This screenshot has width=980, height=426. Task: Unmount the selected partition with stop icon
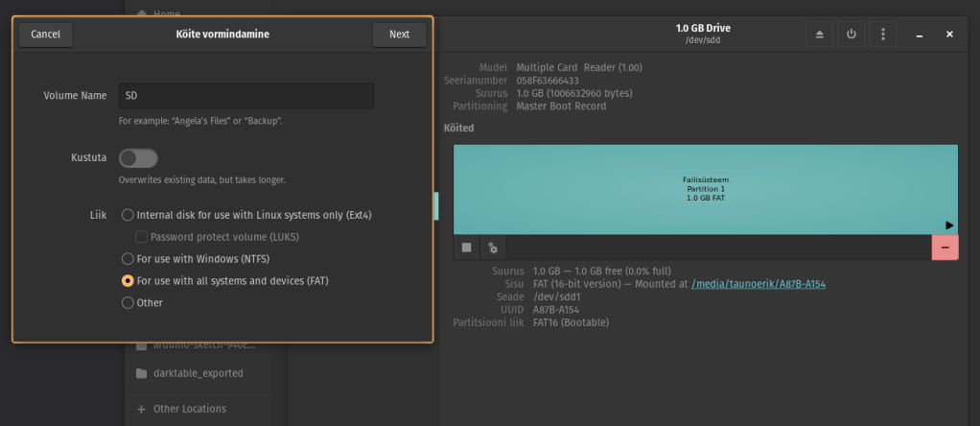467,248
